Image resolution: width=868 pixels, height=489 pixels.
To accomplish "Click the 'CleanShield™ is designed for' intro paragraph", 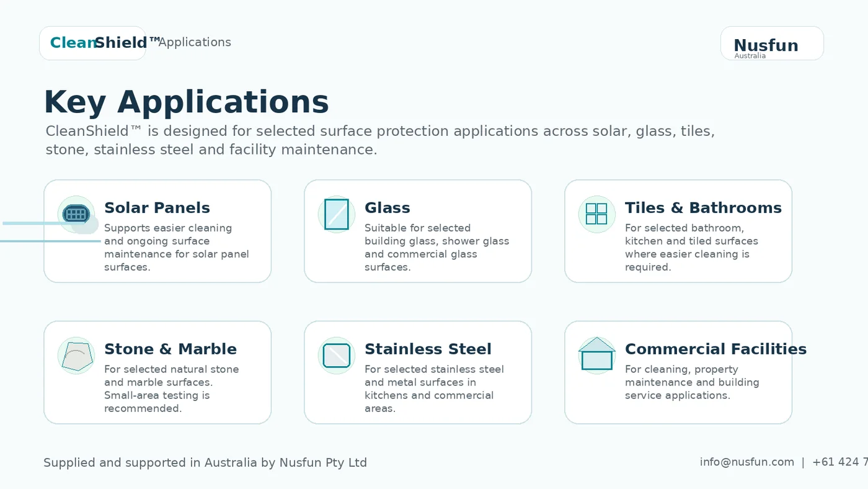I will [x=380, y=140].
